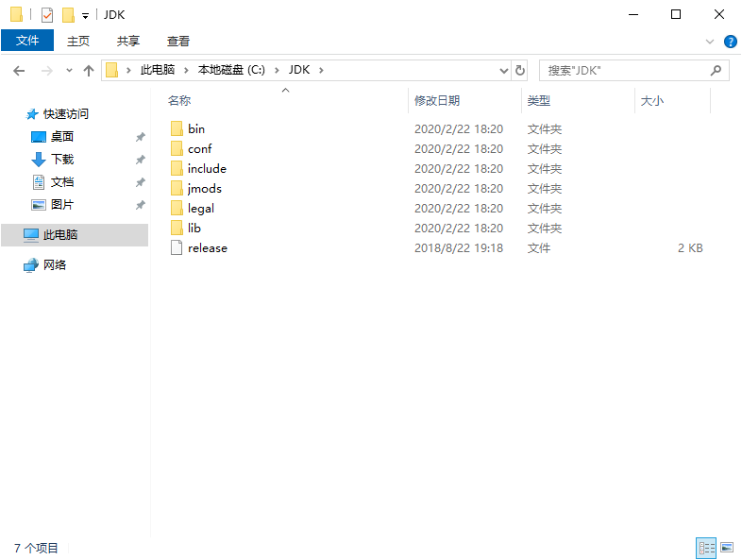
Task: Open the address bar history dropdown
Action: (x=504, y=71)
